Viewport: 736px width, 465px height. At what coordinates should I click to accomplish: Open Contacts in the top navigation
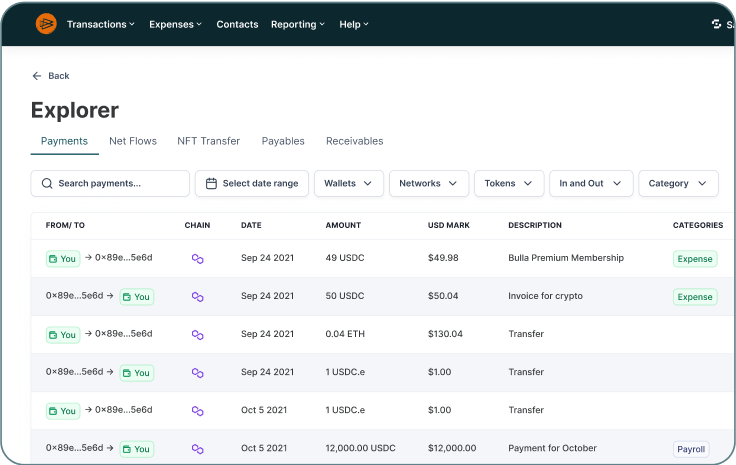tap(237, 24)
